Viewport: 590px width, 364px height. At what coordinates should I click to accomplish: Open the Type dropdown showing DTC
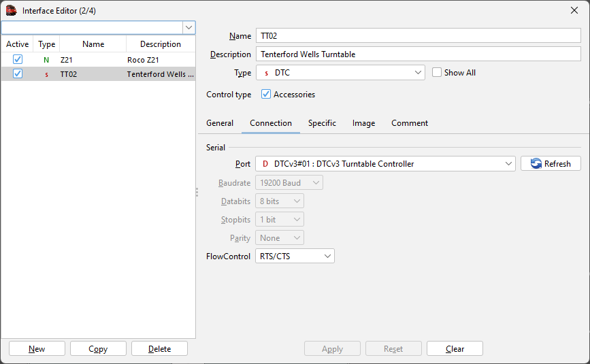click(x=418, y=73)
